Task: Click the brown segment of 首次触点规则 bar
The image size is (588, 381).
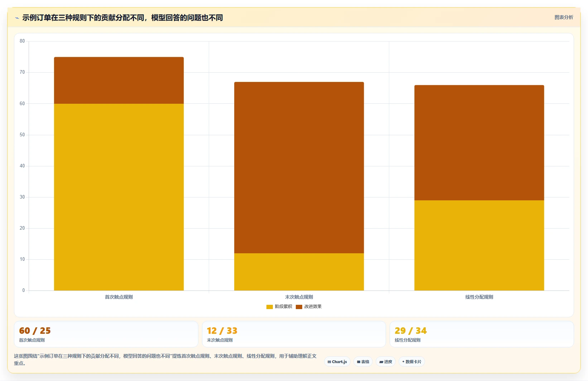Action: [119, 80]
